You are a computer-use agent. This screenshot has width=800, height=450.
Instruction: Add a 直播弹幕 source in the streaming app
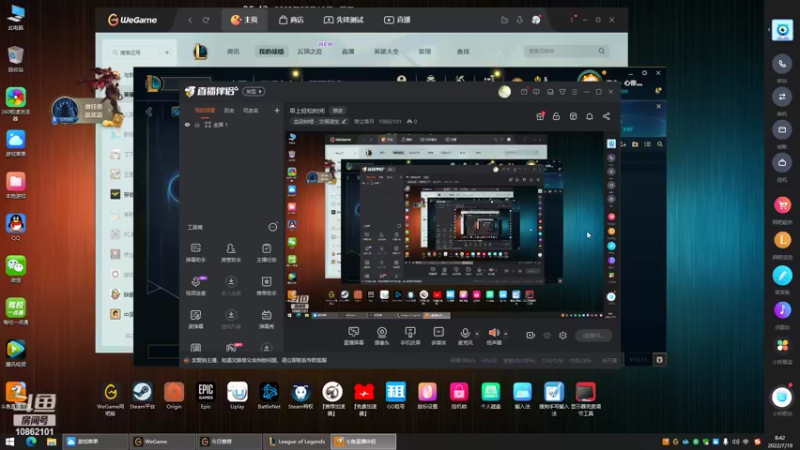pos(354,336)
